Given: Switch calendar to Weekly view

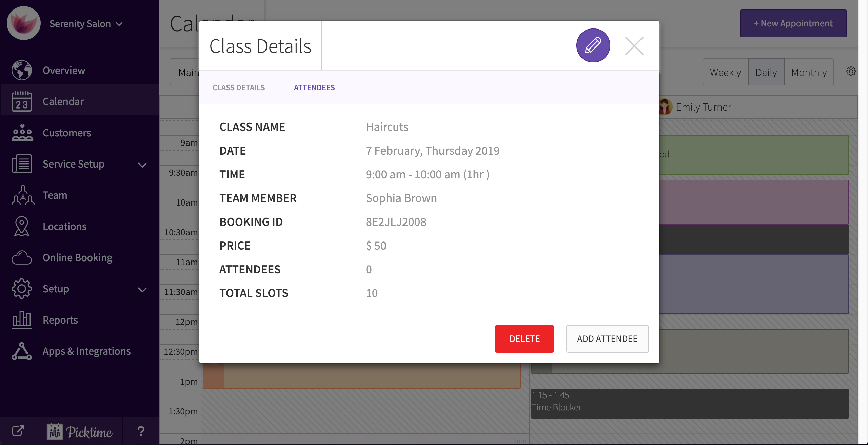Looking at the screenshot, I should 725,72.
